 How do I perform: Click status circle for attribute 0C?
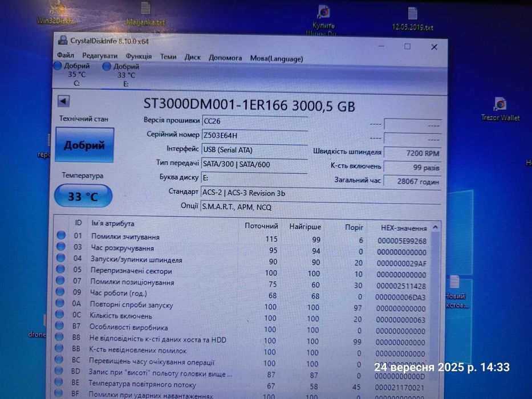[59, 314]
